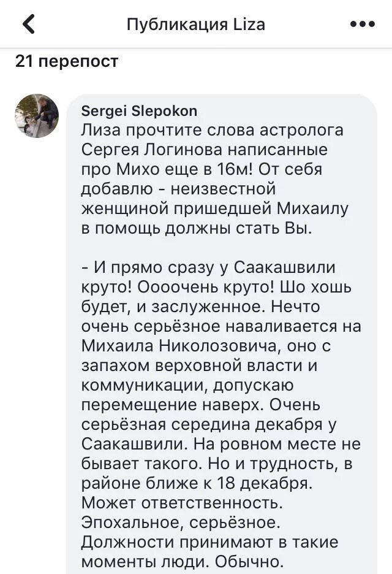Click the text 'женщиной пришедшей Михаилу'
The image size is (392, 574).
214,208
